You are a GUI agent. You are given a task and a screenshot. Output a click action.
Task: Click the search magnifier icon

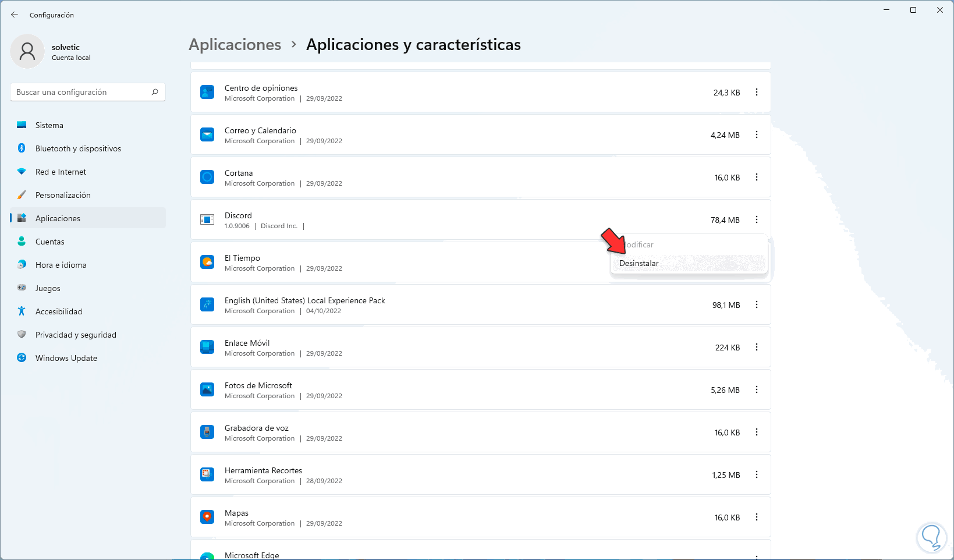point(155,92)
